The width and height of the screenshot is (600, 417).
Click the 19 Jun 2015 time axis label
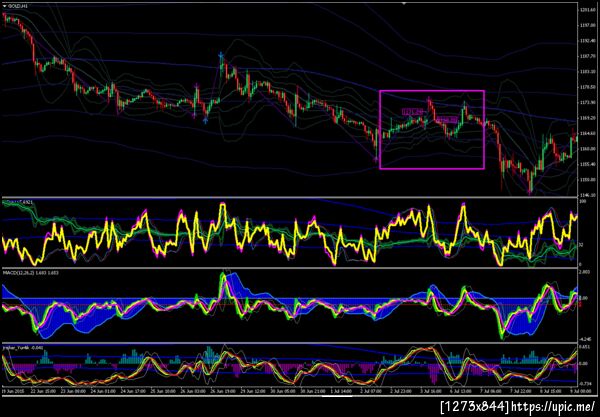tap(13, 391)
